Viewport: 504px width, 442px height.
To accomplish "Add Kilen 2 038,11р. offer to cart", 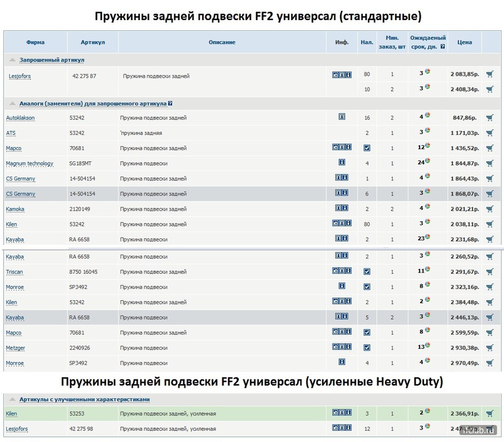I will pos(490,224).
